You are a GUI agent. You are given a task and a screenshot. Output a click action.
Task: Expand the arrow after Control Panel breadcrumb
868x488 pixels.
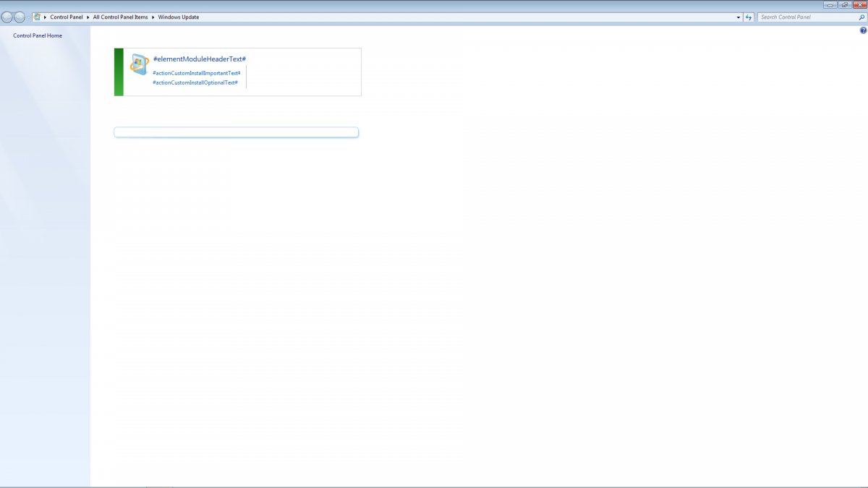click(88, 17)
